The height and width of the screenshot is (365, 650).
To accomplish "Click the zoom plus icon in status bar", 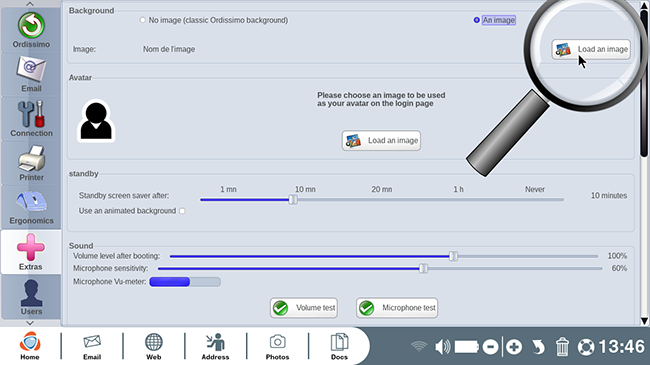I will pos(514,347).
